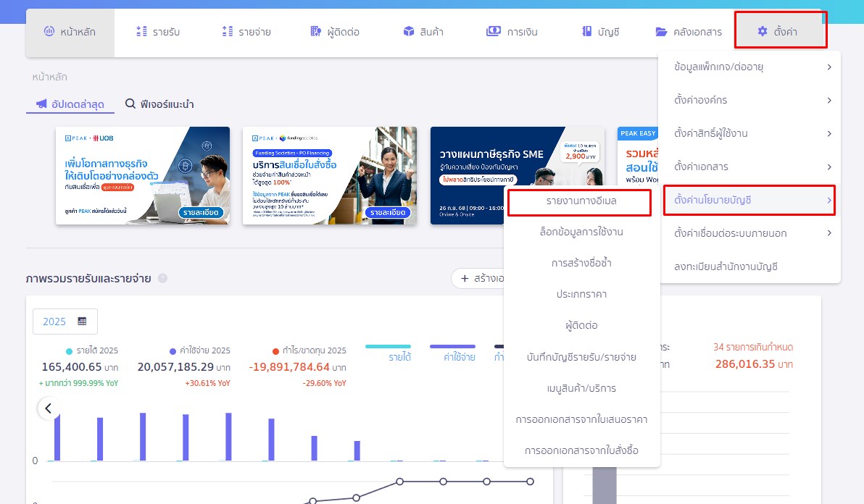Click the magnifier icon of ฟีเจอร์แนะนำ

click(x=130, y=104)
